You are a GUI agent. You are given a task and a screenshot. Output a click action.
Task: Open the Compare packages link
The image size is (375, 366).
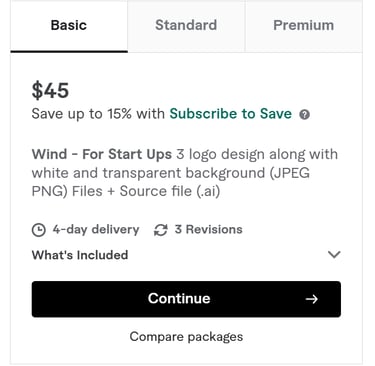(x=186, y=337)
